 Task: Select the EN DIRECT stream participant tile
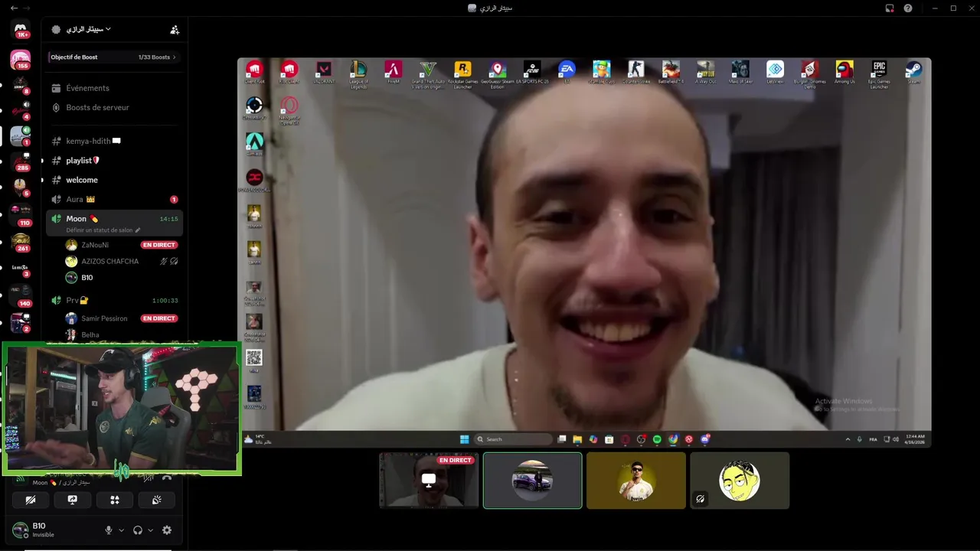point(429,480)
